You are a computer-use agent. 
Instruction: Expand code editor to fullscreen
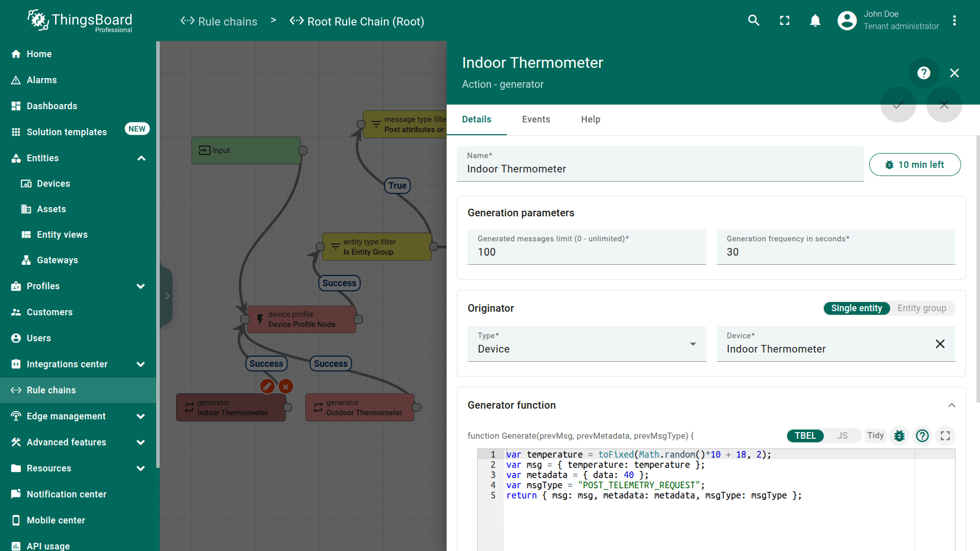click(945, 436)
